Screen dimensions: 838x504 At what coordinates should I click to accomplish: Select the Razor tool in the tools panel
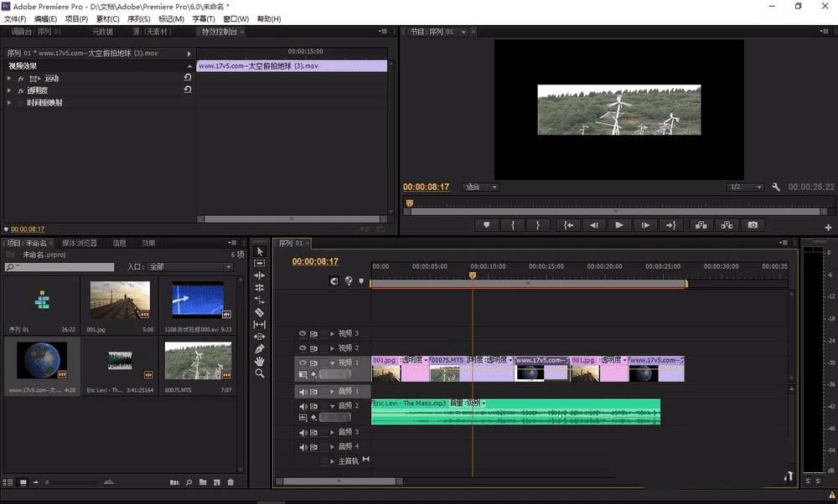[x=260, y=311]
